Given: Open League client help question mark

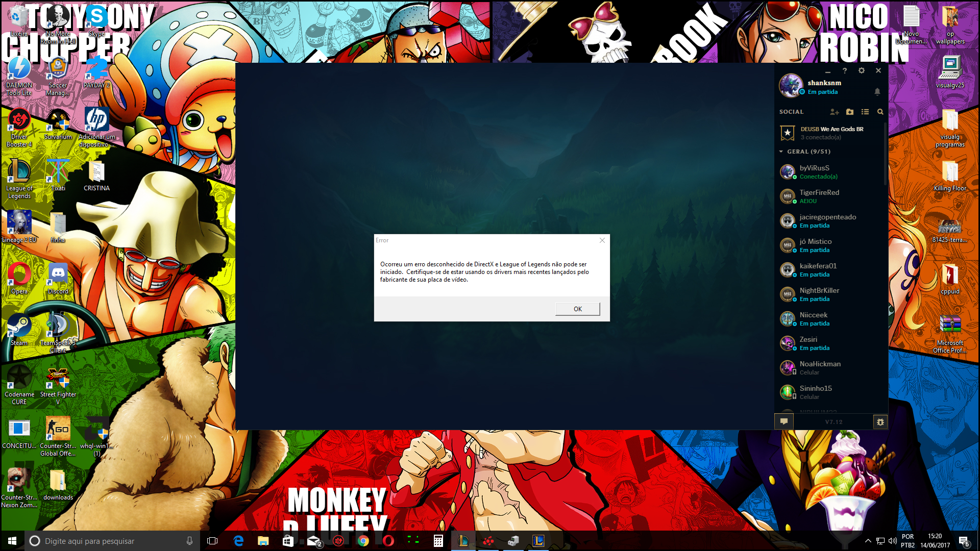Looking at the screenshot, I should (844, 70).
